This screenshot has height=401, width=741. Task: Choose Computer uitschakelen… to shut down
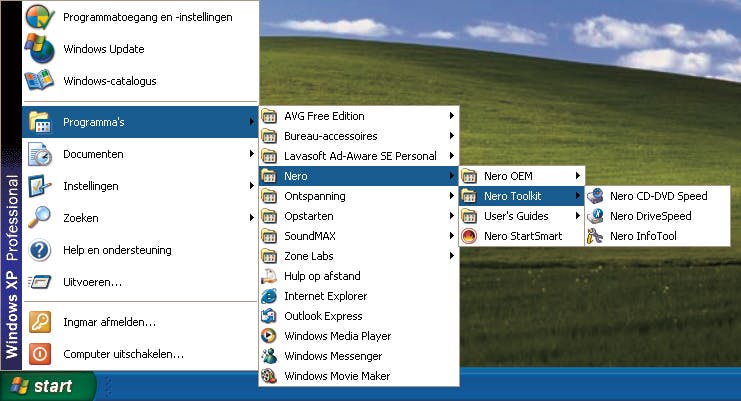tap(140, 354)
